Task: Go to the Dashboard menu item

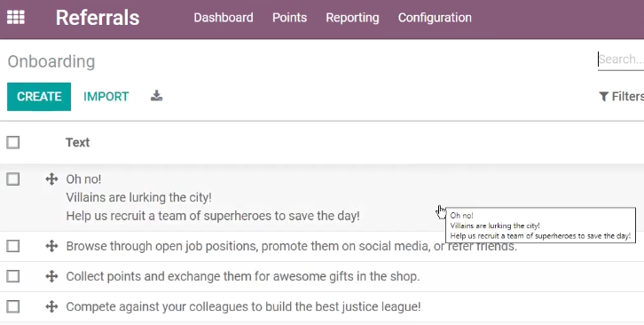Action: (x=224, y=18)
